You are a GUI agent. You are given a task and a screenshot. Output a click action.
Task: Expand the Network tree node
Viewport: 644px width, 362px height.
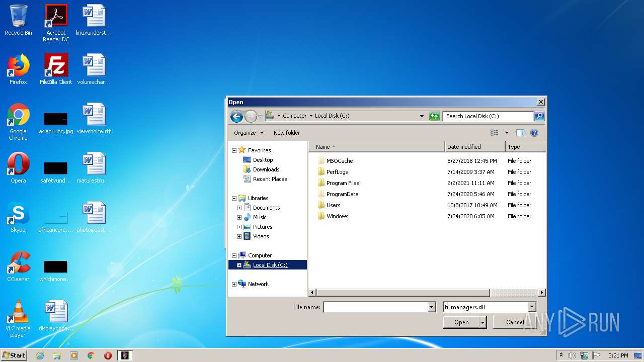pyautogui.click(x=234, y=284)
